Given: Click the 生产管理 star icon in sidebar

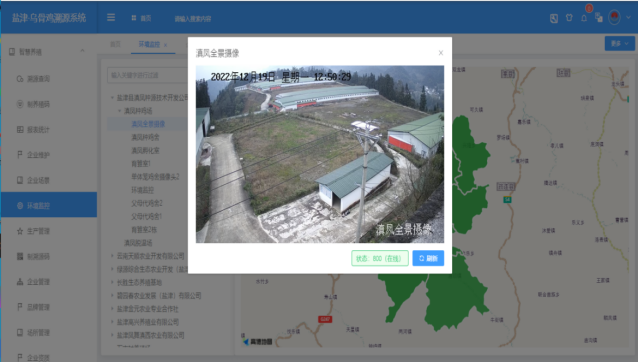Looking at the screenshot, I should click(x=20, y=231).
